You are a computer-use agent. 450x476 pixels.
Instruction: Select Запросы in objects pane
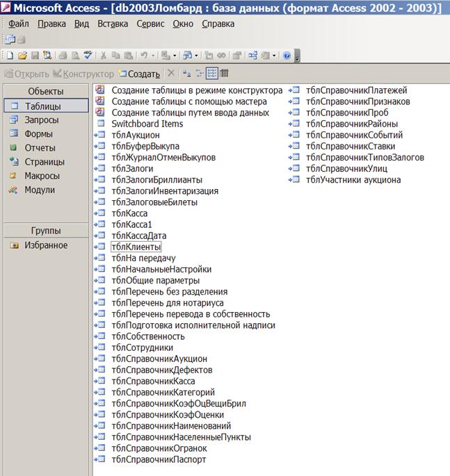[x=34, y=120]
